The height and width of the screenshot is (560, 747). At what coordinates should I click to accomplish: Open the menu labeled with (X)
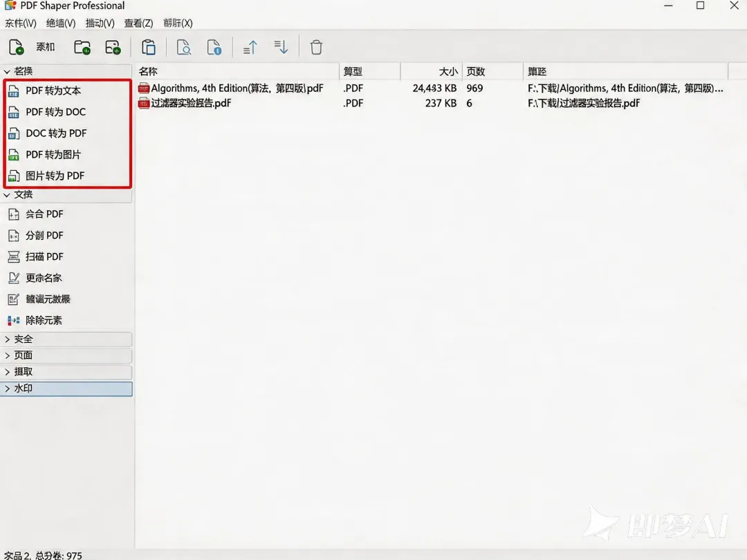[178, 23]
